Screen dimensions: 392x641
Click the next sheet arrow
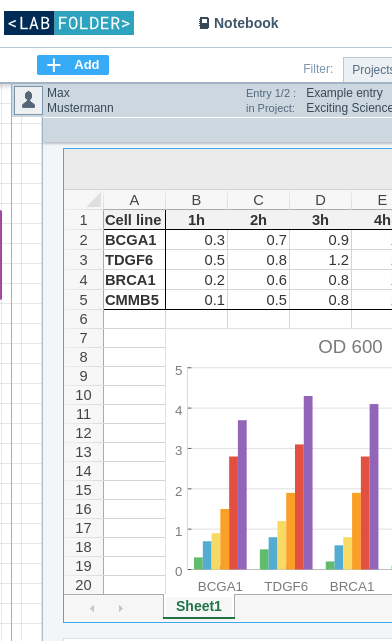[x=121, y=608]
